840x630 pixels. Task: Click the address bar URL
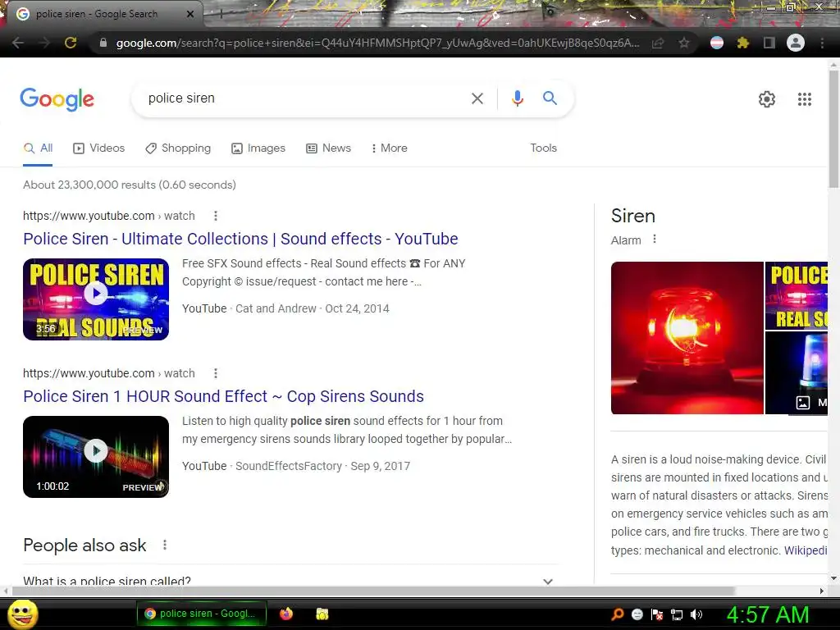coord(377,43)
